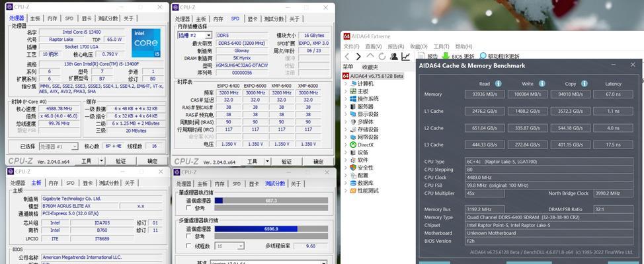Click the 报告 report page icon
Screen dimensions: 644x264
tap(421, 56)
